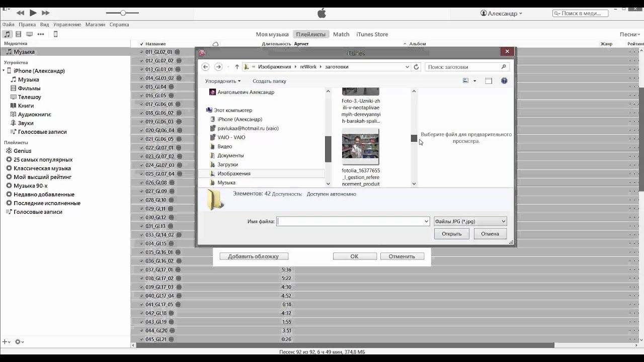The width and height of the screenshot is (644, 362).
Task: Open the Песни view dropdown
Action: 630,34
